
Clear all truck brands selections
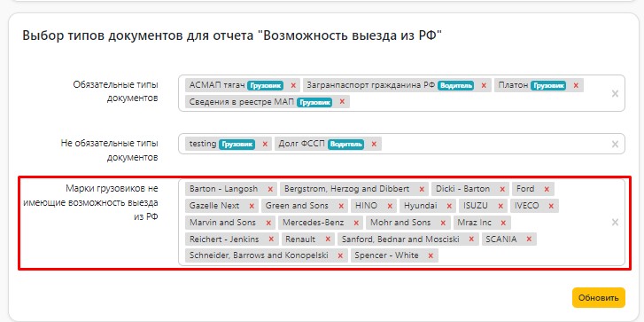click(x=615, y=222)
